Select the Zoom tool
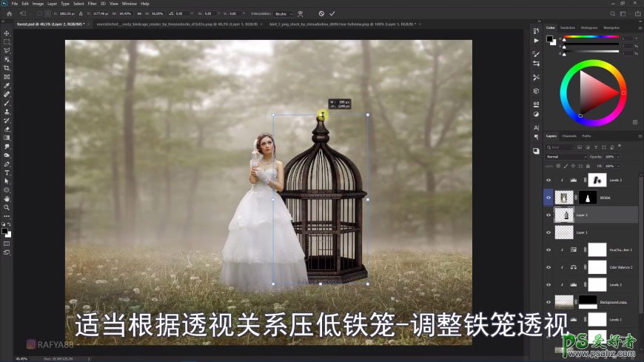Viewport: 644px width, 362px height. [x=7, y=207]
